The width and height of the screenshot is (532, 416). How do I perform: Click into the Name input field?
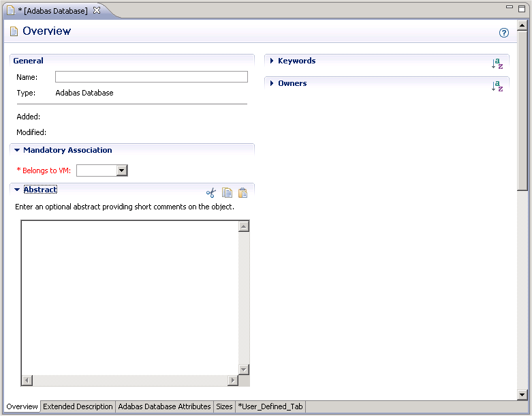(x=151, y=77)
